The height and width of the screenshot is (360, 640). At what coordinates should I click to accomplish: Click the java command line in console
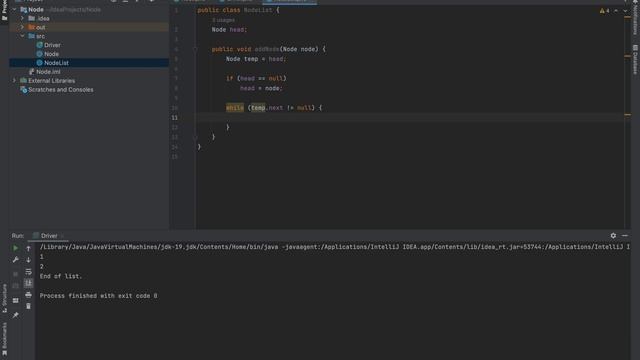(x=335, y=247)
